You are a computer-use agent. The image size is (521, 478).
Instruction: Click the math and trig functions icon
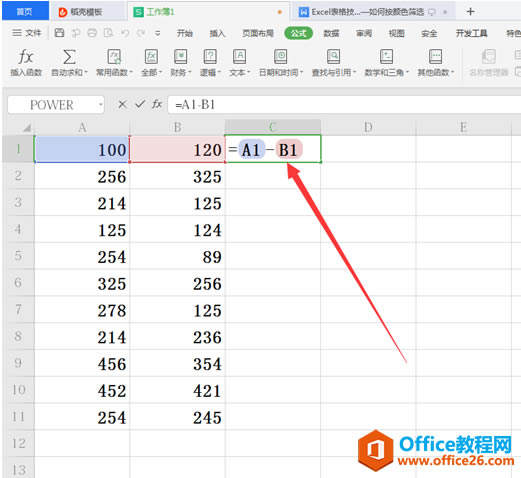point(386,57)
